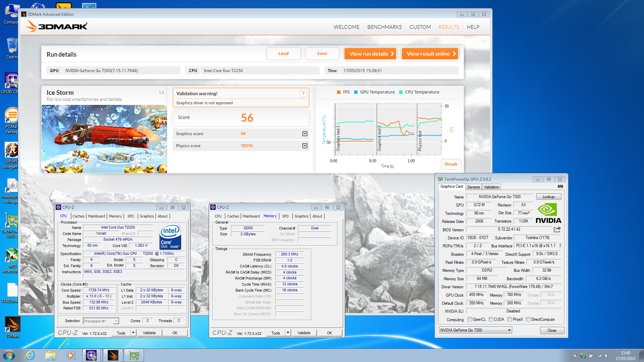Open MSI Afterburner desktop shortcut
Image resolution: width=644 pixels, height=362 pixels.
(x=11, y=260)
